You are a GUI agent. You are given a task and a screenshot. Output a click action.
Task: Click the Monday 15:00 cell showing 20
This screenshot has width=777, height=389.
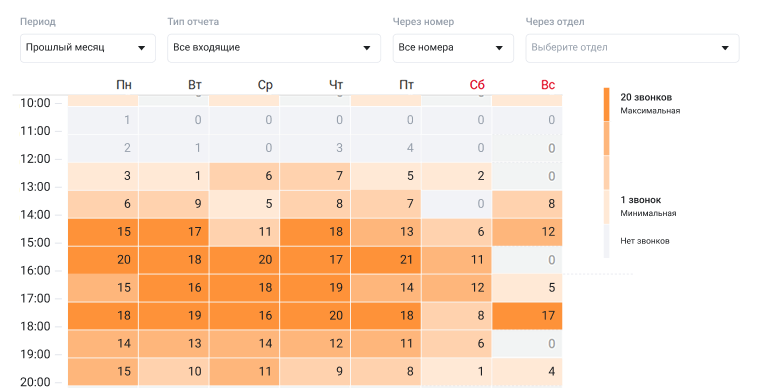click(x=103, y=260)
